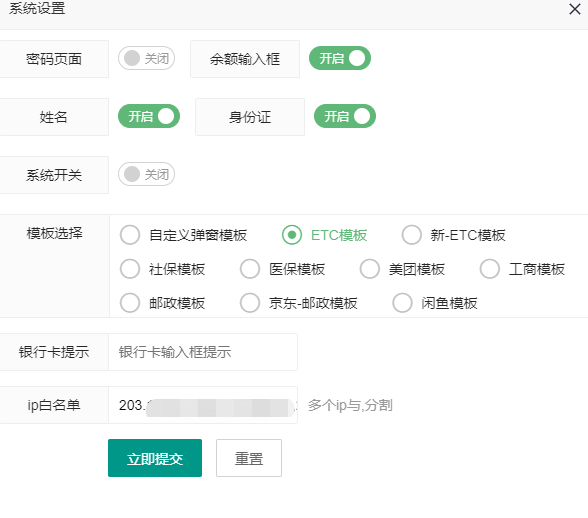Screen dimensions: 588x518
Task: Choose 京东-邮政模板 template
Action: tap(299, 303)
